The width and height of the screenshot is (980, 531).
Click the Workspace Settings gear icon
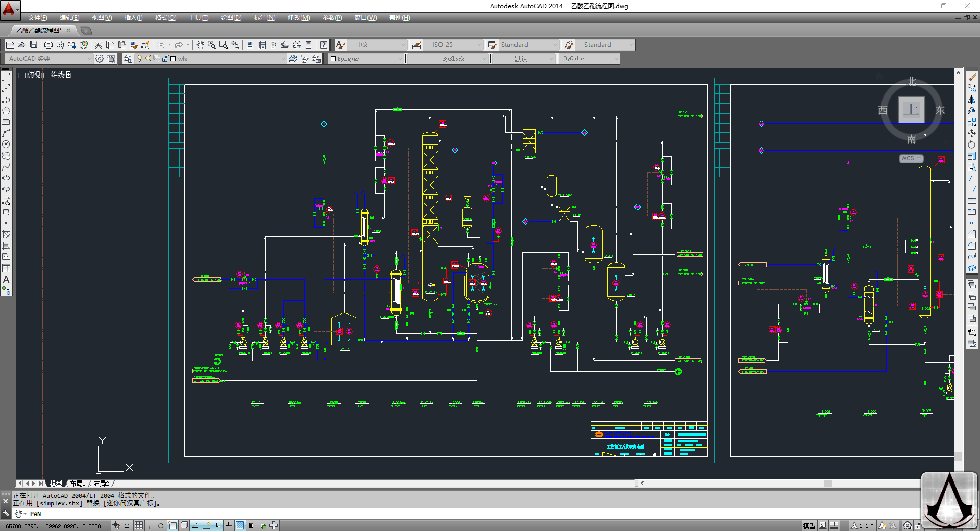click(100, 59)
